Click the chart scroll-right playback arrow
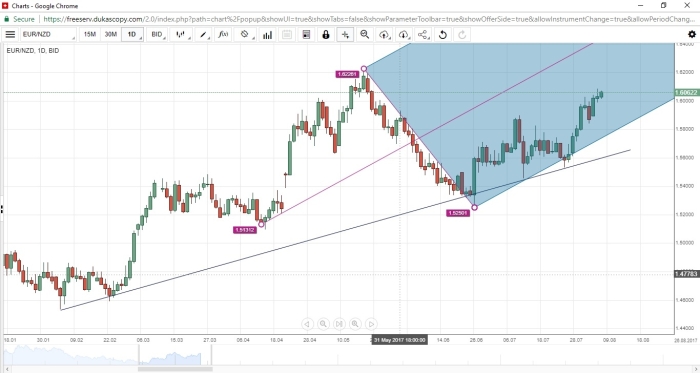 pyautogui.click(x=371, y=324)
